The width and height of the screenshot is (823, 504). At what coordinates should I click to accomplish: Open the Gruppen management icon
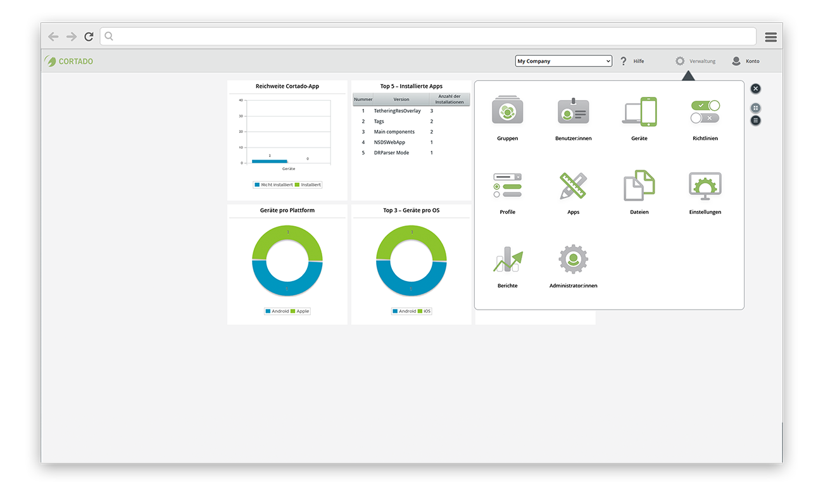point(507,110)
